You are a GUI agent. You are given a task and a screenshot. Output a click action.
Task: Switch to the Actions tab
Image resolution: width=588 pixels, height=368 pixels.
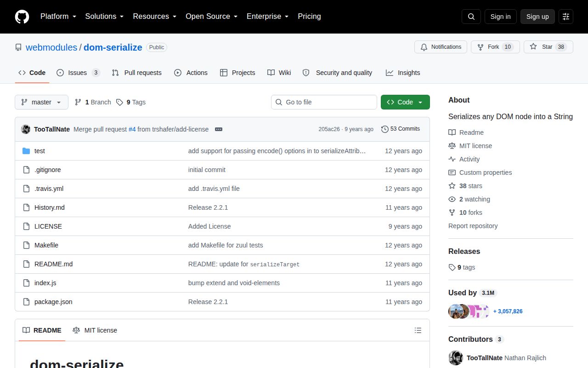[x=191, y=73]
